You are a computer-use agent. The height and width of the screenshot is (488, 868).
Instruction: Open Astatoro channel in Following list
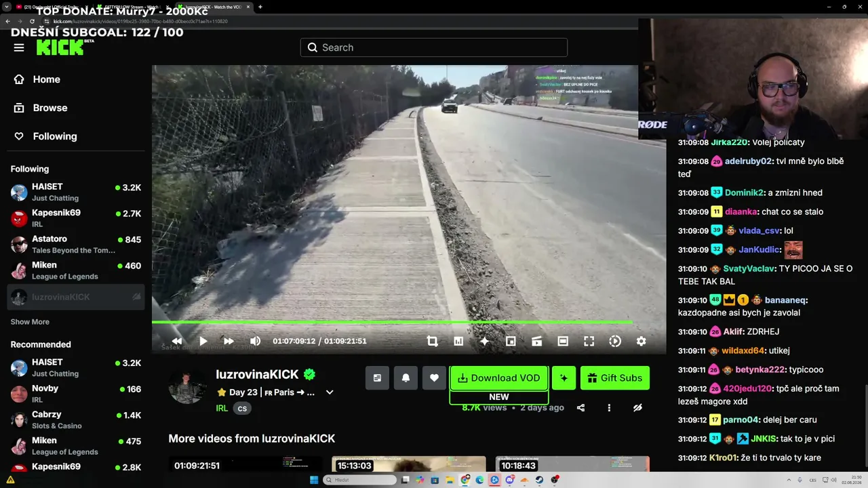76,244
